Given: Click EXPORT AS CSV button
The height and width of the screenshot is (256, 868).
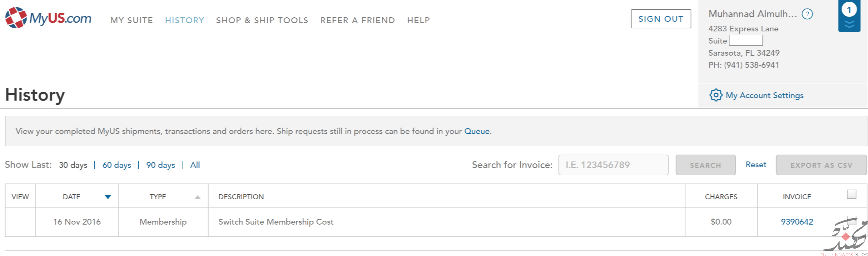Looking at the screenshot, I should point(821,165).
